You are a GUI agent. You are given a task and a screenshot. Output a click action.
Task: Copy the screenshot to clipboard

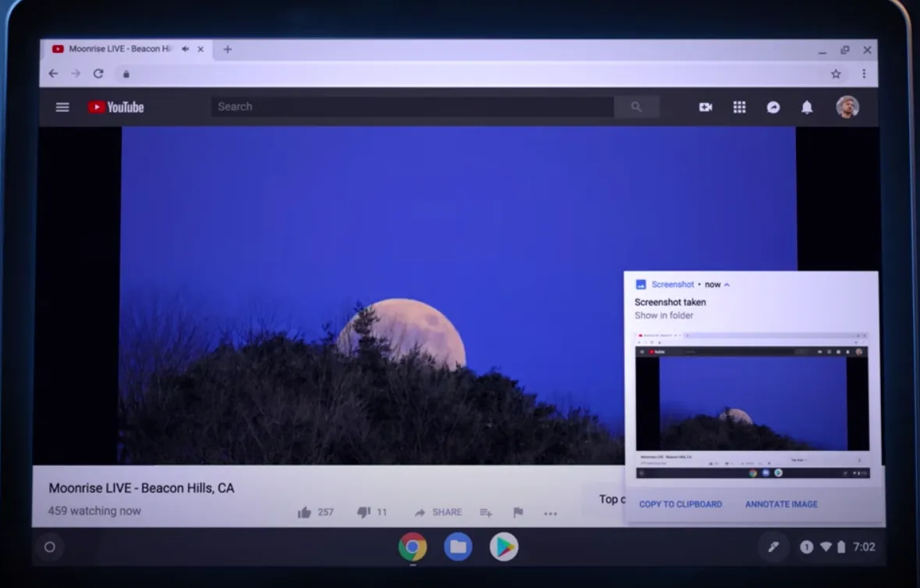[x=679, y=504]
